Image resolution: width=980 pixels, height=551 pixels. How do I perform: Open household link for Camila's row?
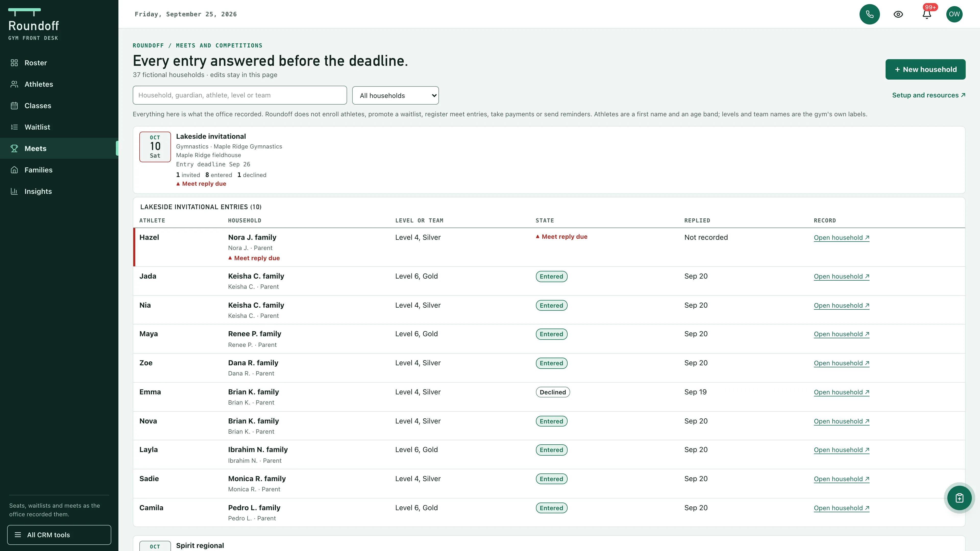[x=841, y=508]
